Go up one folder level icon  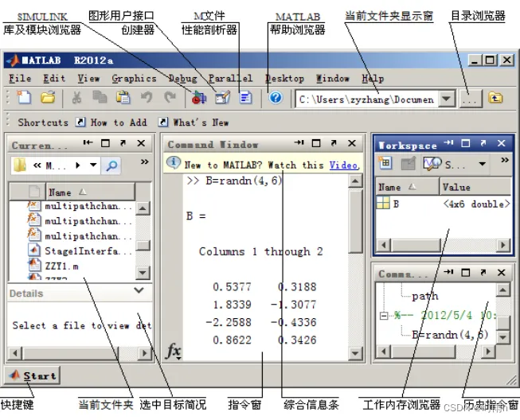point(495,98)
